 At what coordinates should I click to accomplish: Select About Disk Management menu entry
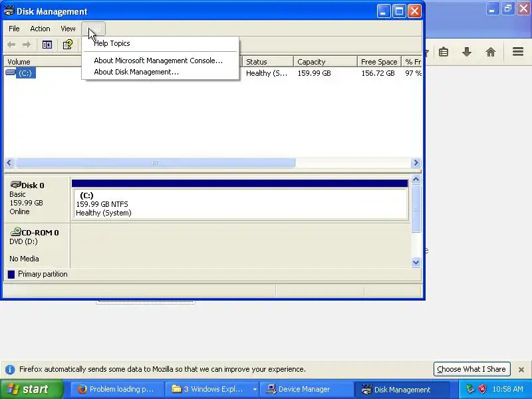[x=160, y=72]
